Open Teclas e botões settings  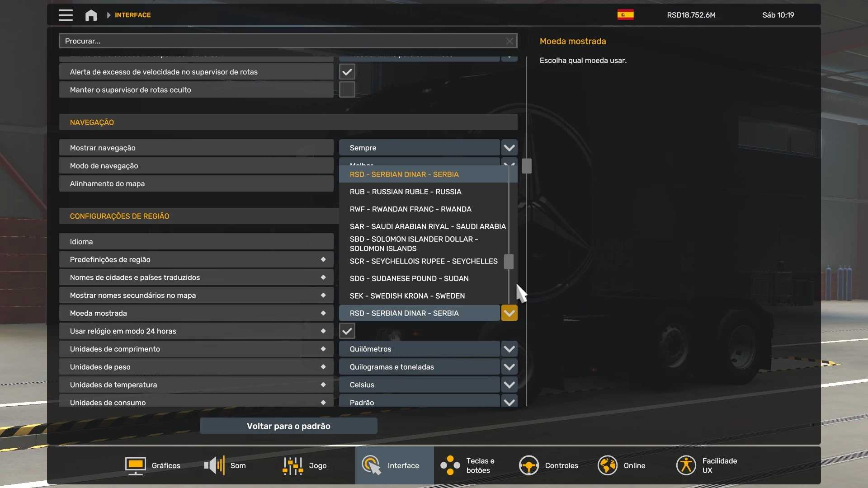468,465
